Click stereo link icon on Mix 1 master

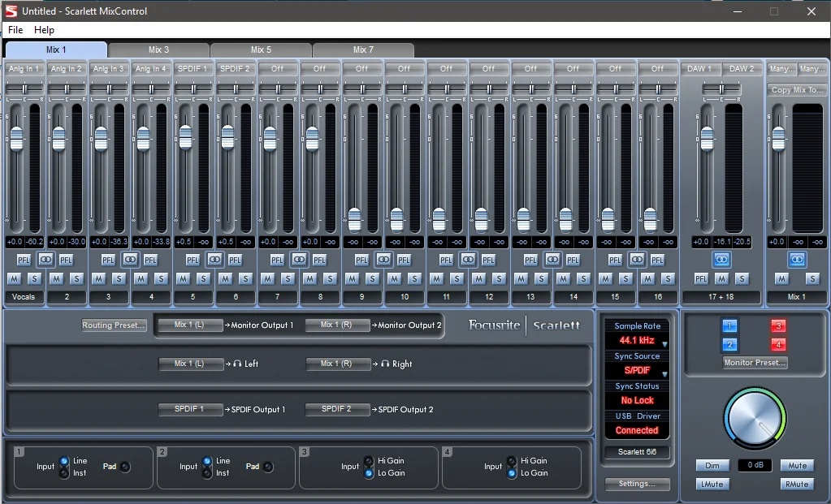(x=797, y=260)
